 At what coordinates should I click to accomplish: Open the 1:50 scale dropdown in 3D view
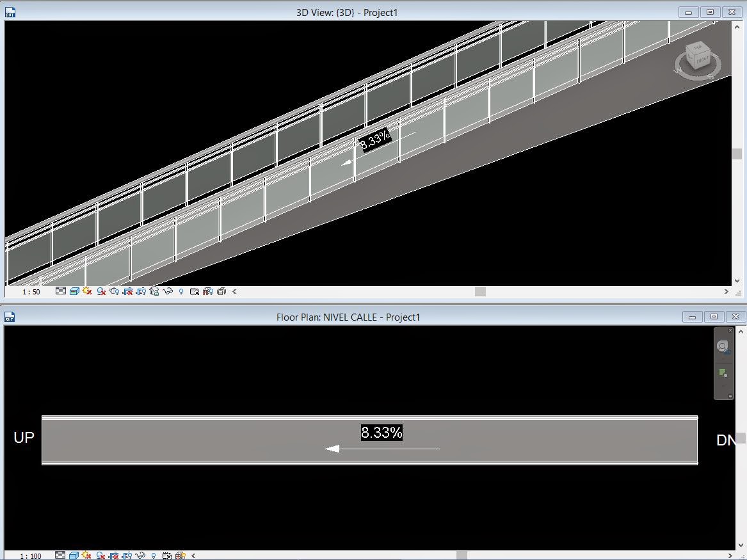(32, 291)
